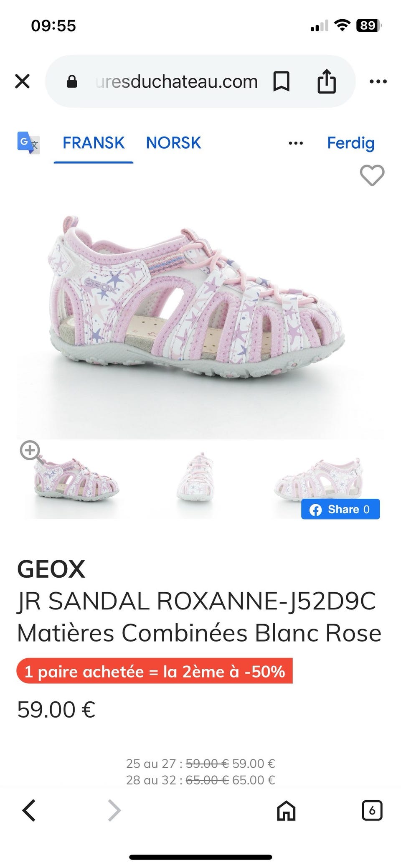Tap the Google Translate icon
The image size is (401, 868).
click(28, 143)
